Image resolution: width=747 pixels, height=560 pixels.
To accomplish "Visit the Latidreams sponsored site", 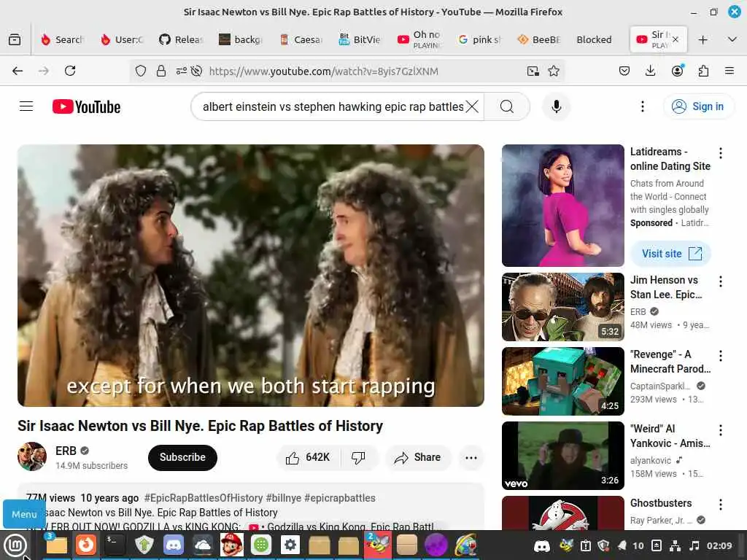I will click(671, 254).
